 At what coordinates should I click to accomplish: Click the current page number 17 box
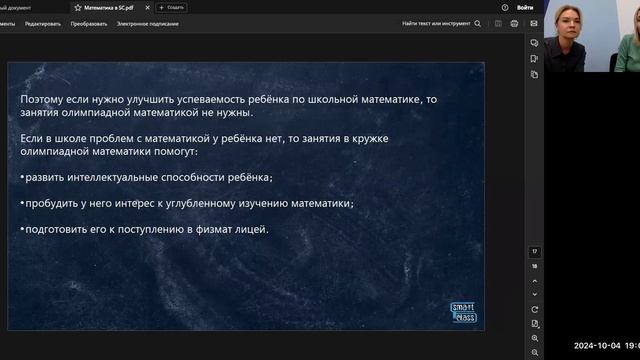coord(535,251)
